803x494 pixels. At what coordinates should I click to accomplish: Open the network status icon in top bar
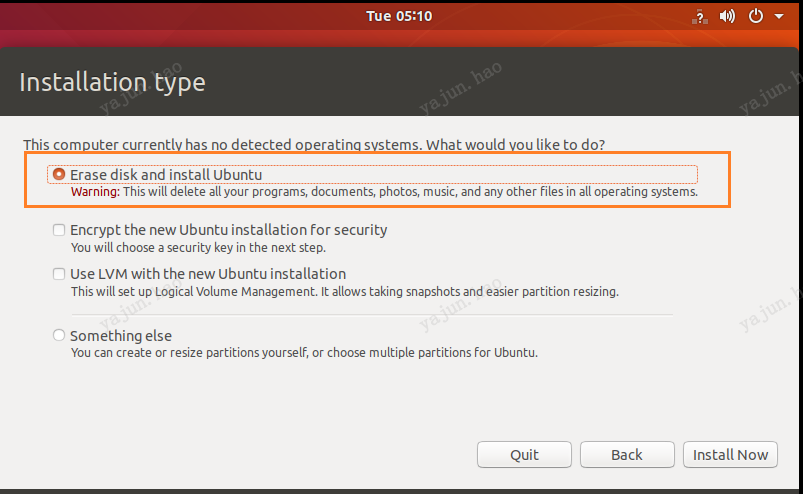700,17
